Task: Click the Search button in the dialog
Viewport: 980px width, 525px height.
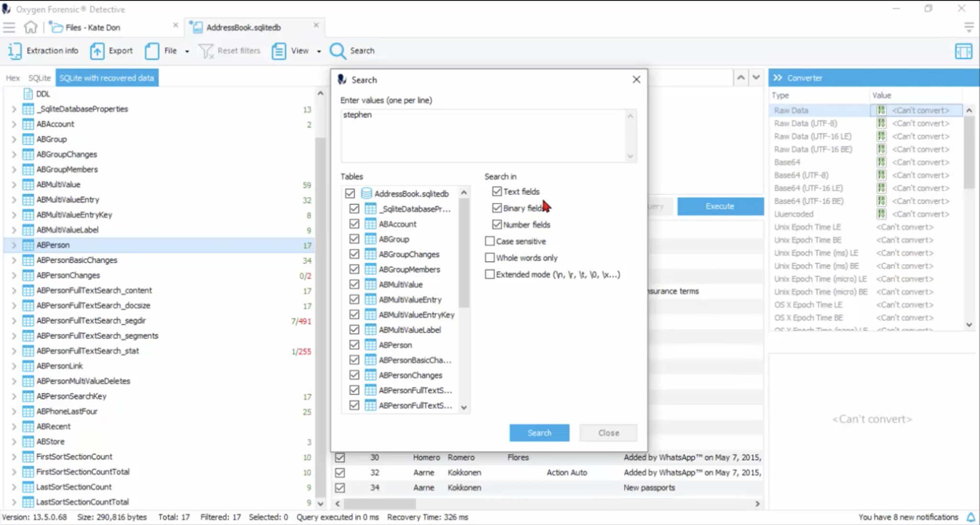Action: (539, 433)
